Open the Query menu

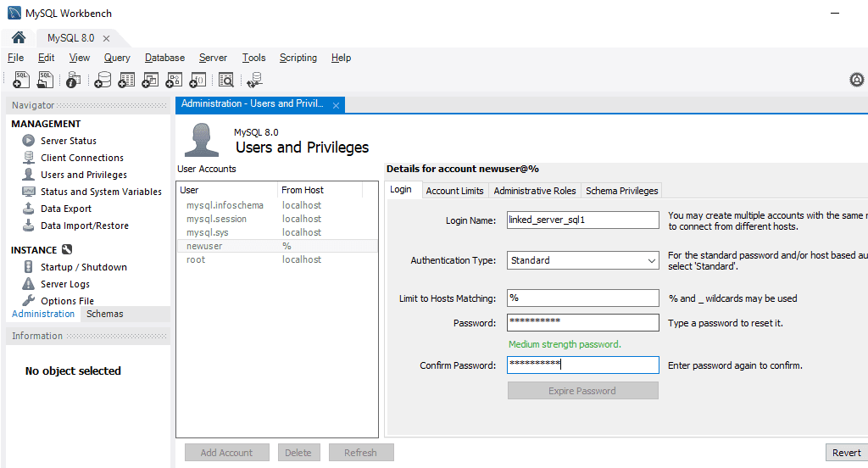pyautogui.click(x=117, y=58)
